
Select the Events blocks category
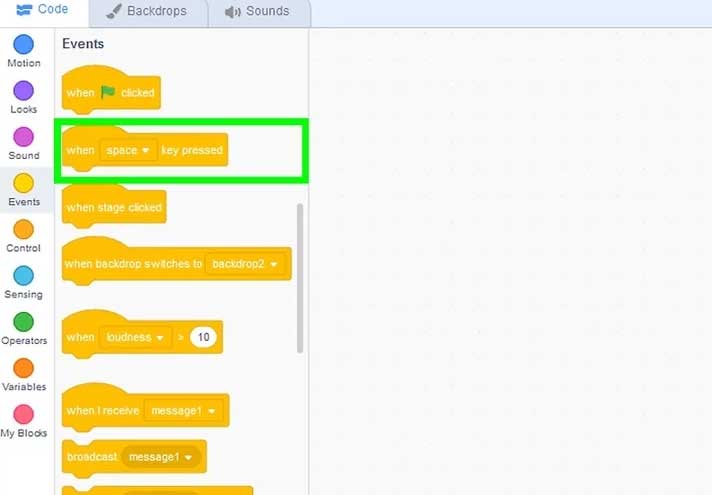[24, 190]
